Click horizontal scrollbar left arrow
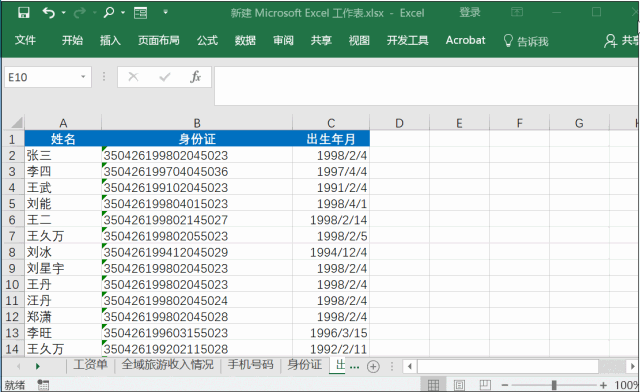 [x=410, y=366]
